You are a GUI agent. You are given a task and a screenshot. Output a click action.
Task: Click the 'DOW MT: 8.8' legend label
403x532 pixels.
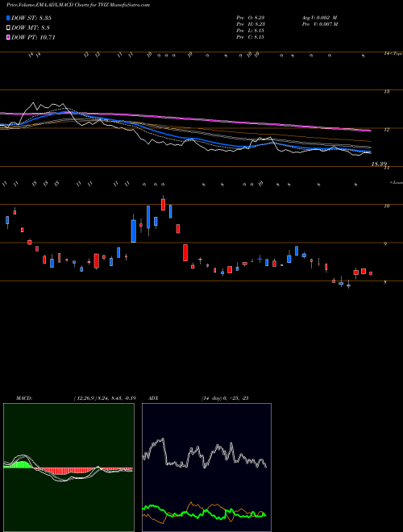click(x=31, y=27)
